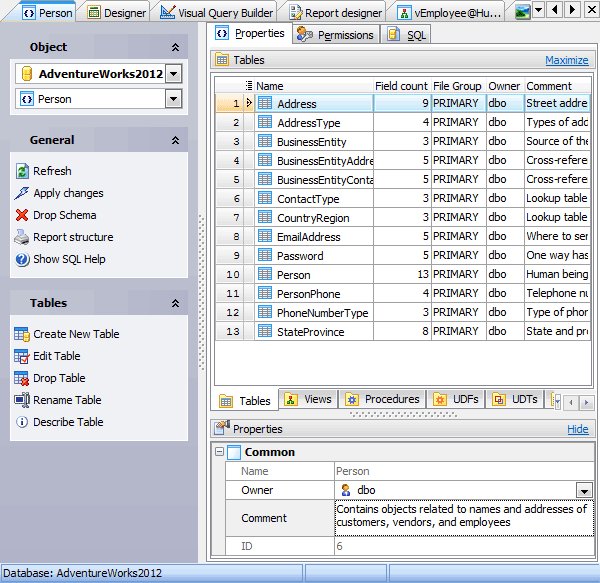
Task: Click Properties panel header icon
Action: [222, 428]
